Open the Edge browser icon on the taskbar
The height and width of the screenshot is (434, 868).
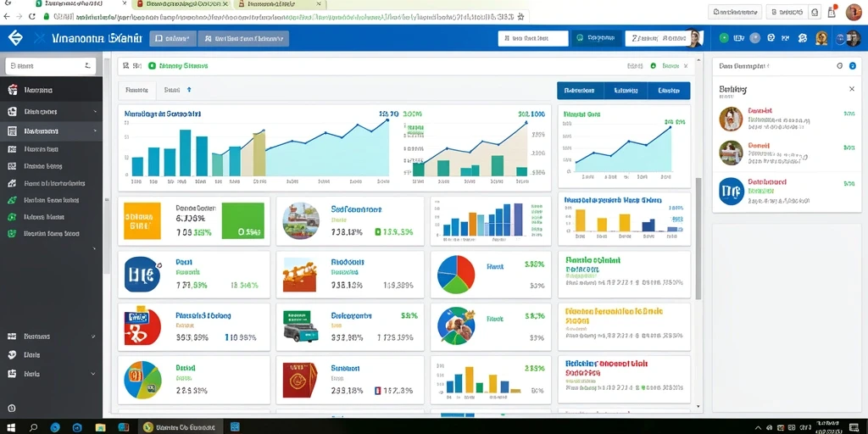coord(55,427)
